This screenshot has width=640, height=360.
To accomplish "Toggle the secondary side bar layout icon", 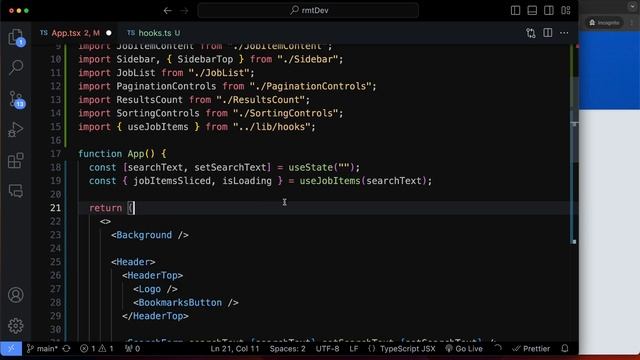I will pyautogui.click(x=549, y=11).
